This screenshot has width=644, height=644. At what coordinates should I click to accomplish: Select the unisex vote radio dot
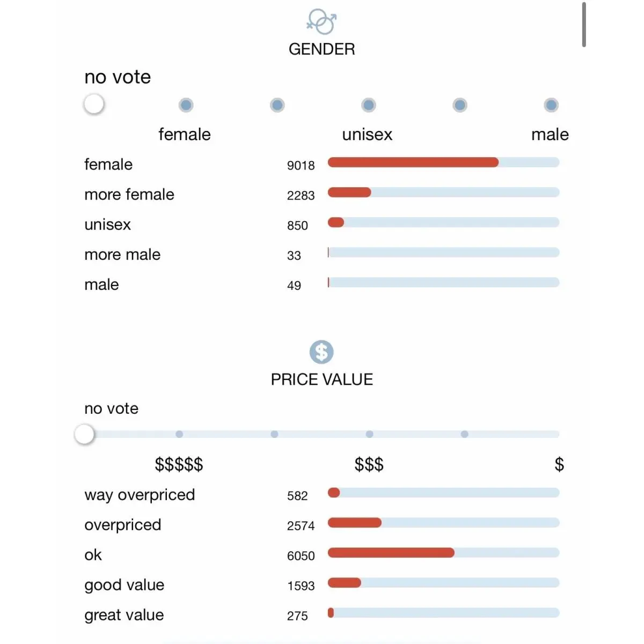[x=368, y=105]
